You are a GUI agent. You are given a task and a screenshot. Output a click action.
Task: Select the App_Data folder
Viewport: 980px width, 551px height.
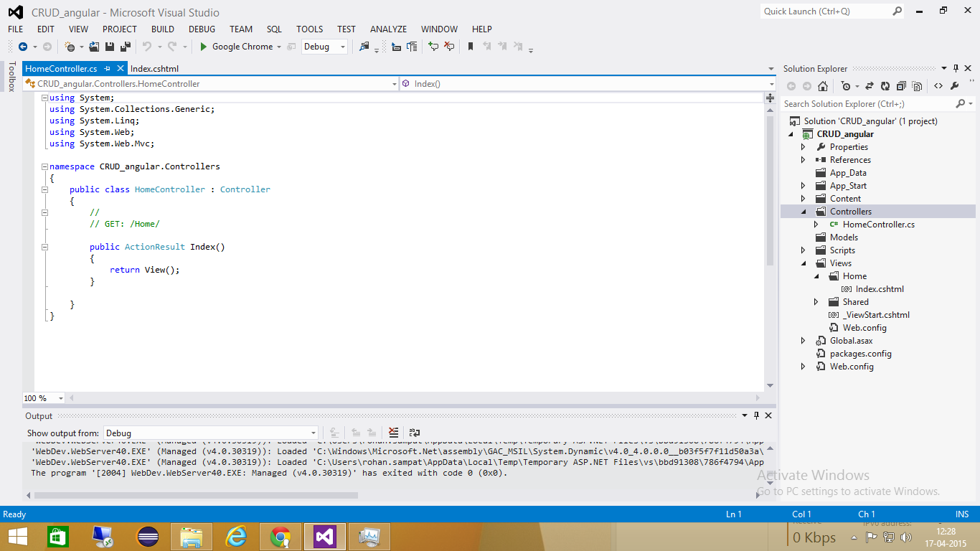[x=848, y=173]
